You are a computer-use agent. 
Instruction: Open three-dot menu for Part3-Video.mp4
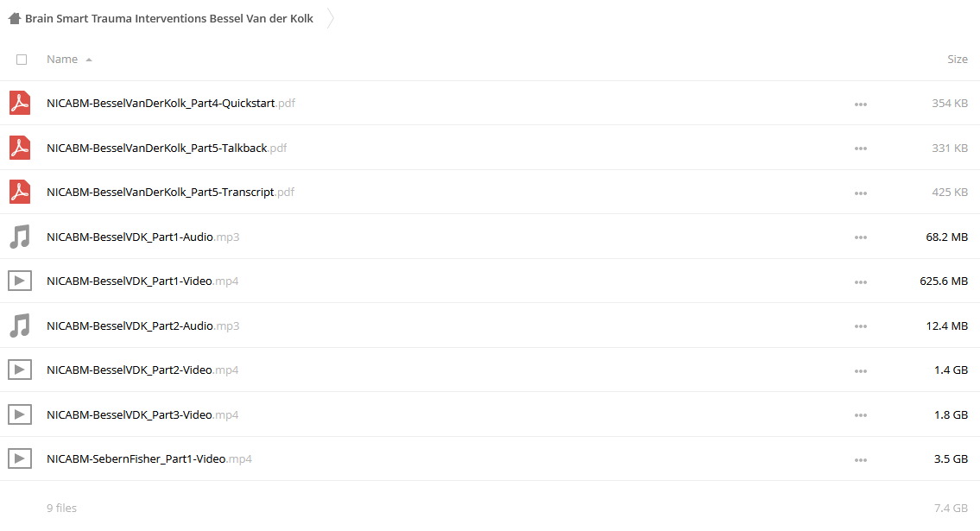[861, 415]
